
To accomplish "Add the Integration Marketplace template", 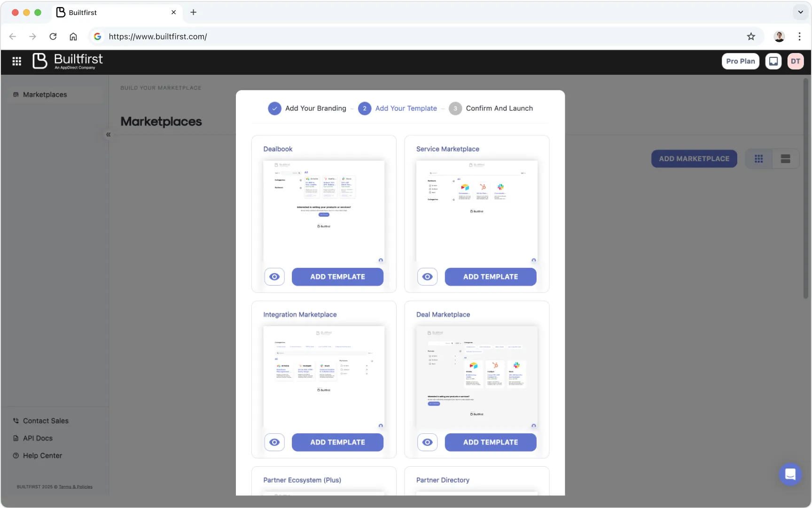I will click(x=337, y=442).
